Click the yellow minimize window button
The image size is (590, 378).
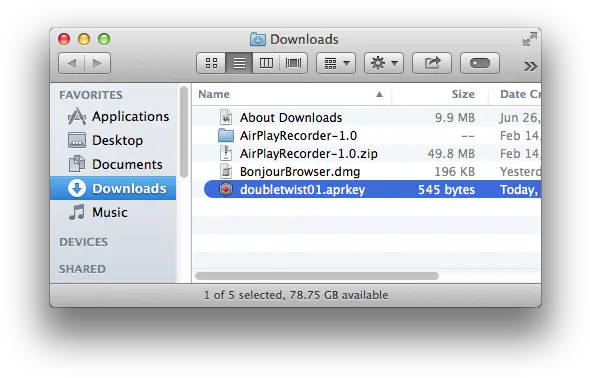pos(84,39)
